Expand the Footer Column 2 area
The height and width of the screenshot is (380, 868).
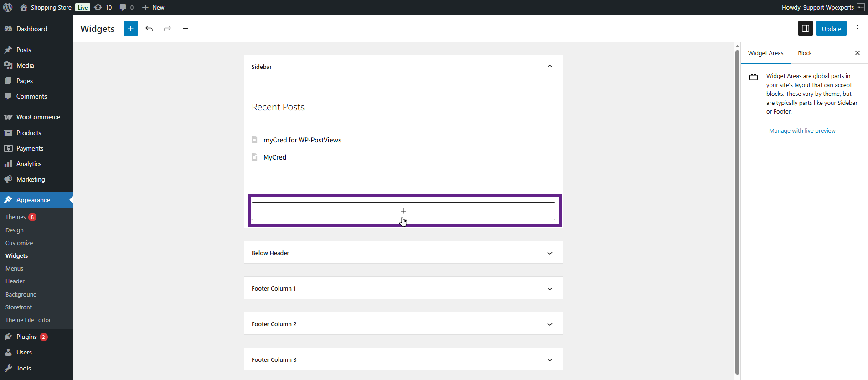(549, 324)
